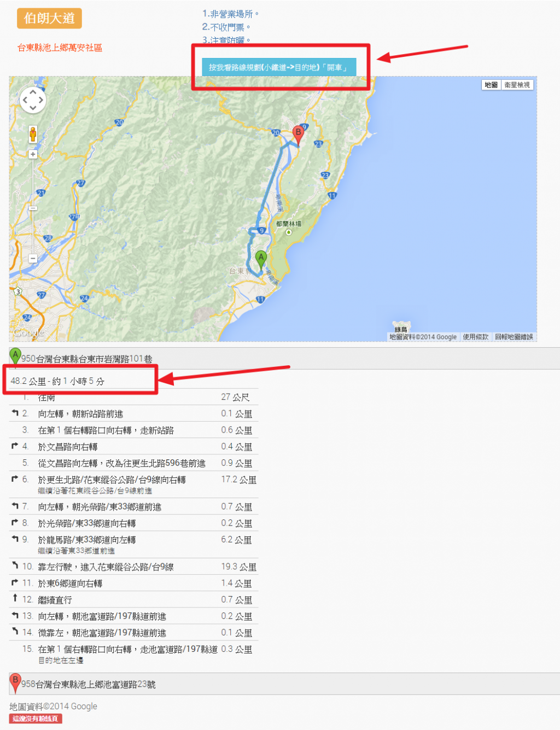Select step 12 繼續直行
This screenshot has height=730, width=560.
coord(134,599)
